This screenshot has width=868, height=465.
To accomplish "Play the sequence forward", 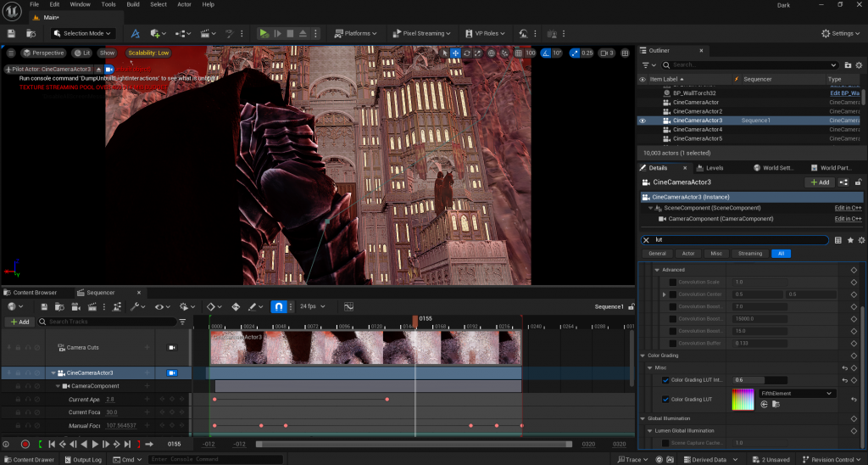I will click(95, 444).
